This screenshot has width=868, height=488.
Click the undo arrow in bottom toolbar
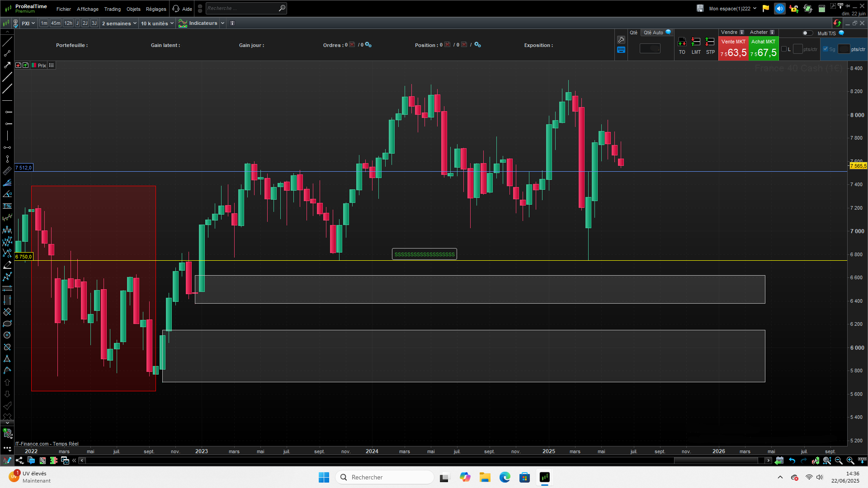click(x=792, y=460)
